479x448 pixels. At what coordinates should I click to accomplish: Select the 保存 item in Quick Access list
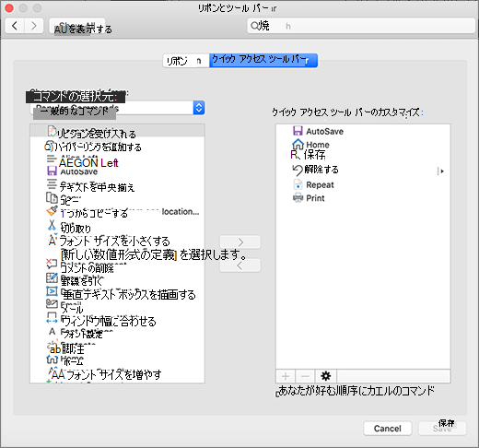[308, 154]
